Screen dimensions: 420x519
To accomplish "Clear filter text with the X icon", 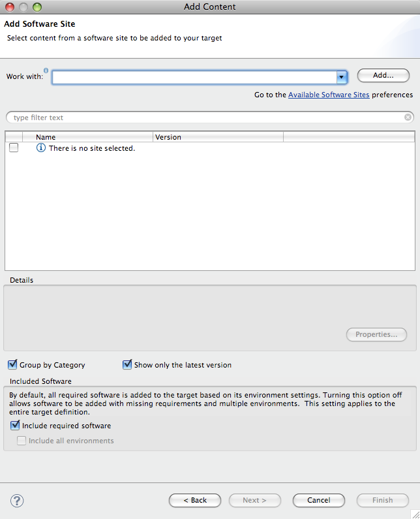I will (x=408, y=118).
